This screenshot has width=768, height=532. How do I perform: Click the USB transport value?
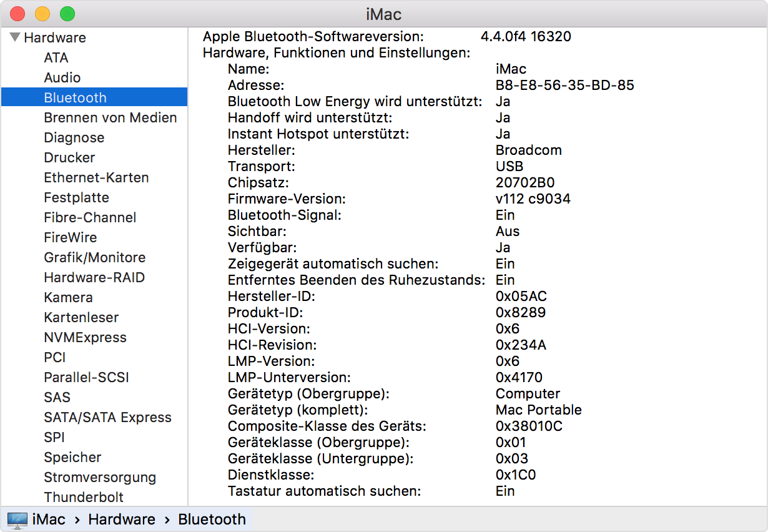(x=510, y=166)
